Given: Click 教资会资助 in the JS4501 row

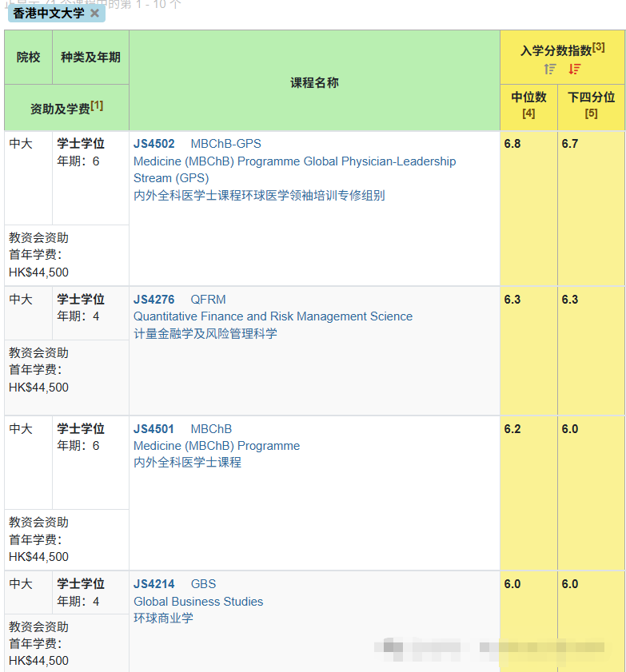Looking at the screenshot, I should [x=38, y=522].
